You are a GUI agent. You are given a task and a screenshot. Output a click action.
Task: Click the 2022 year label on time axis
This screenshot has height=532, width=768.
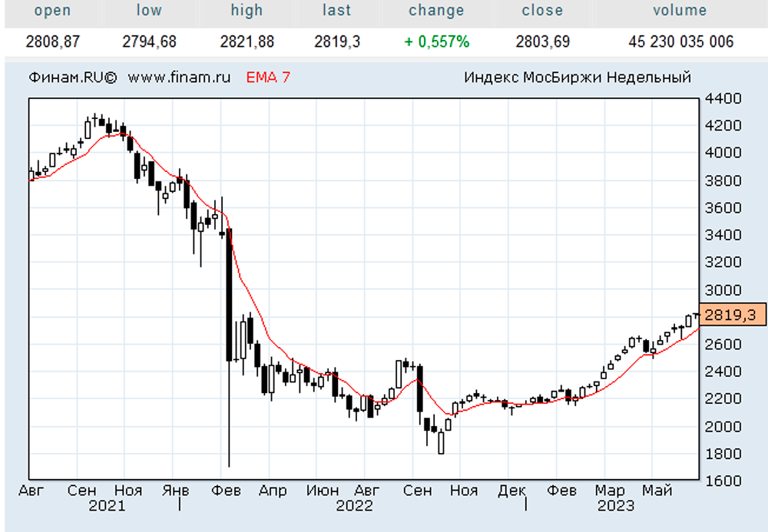(354, 505)
